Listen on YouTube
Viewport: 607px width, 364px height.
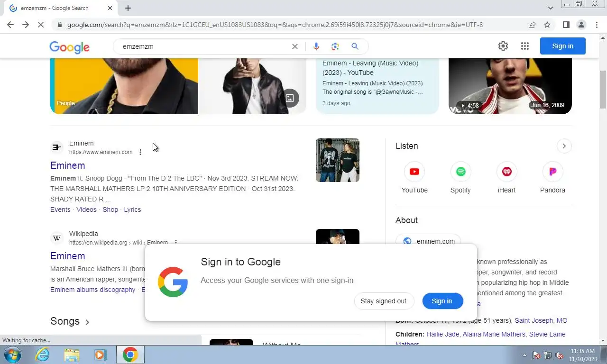(x=414, y=178)
